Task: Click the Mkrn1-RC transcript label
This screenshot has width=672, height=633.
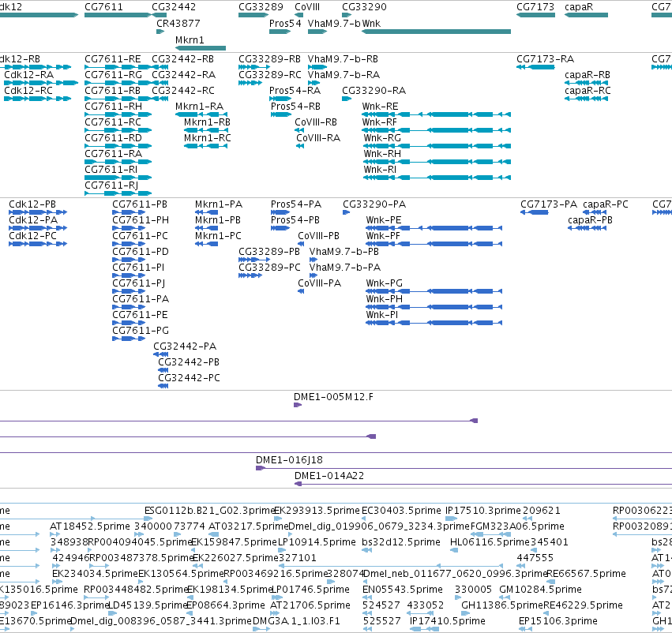Action: pos(208,138)
